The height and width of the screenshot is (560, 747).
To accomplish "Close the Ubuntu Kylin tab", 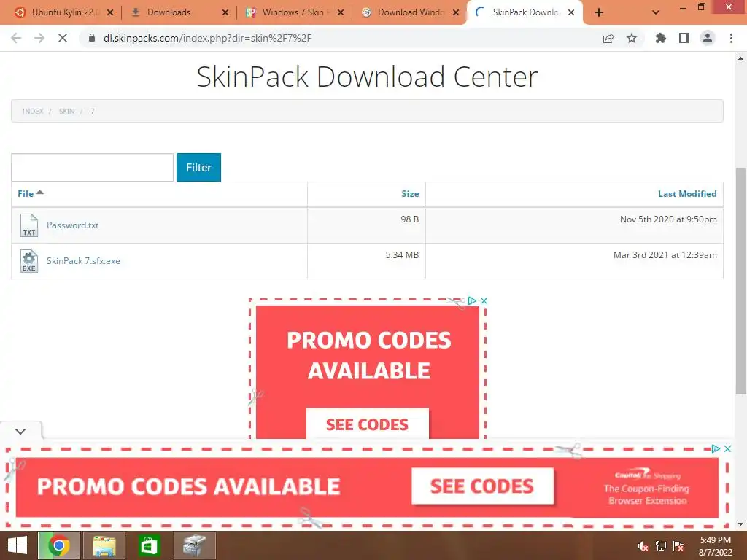I will (x=110, y=12).
